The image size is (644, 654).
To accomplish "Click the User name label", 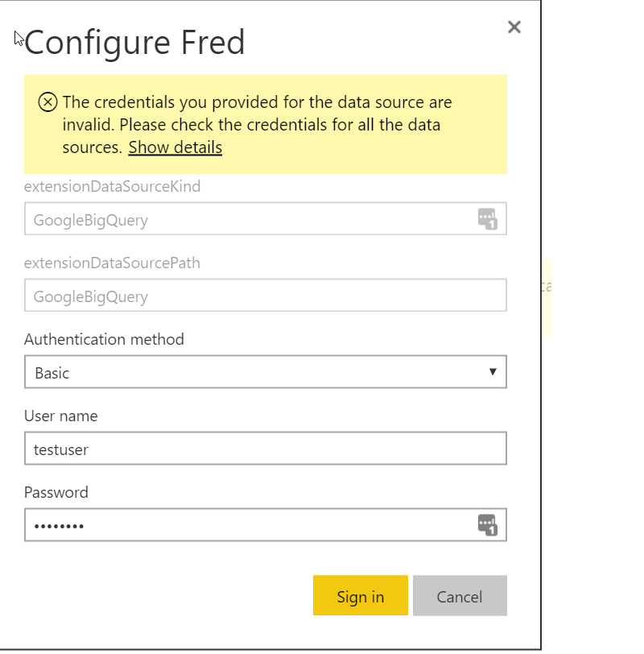I will (x=61, y=416).
